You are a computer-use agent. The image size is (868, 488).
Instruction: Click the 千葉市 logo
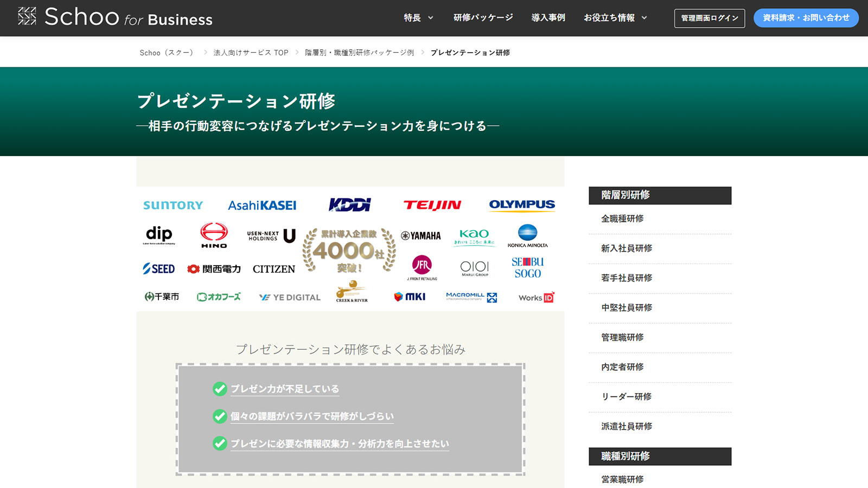click(x=162, y=297)
